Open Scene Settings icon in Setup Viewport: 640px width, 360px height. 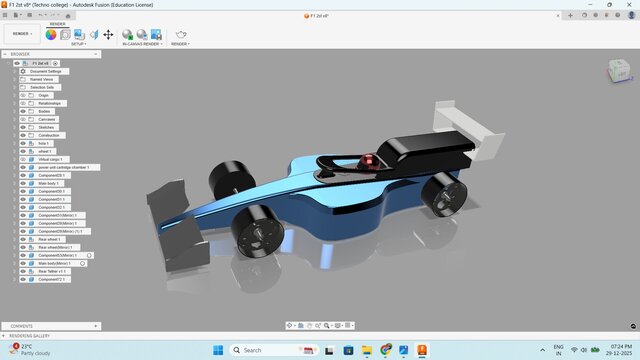coord(65,35)
